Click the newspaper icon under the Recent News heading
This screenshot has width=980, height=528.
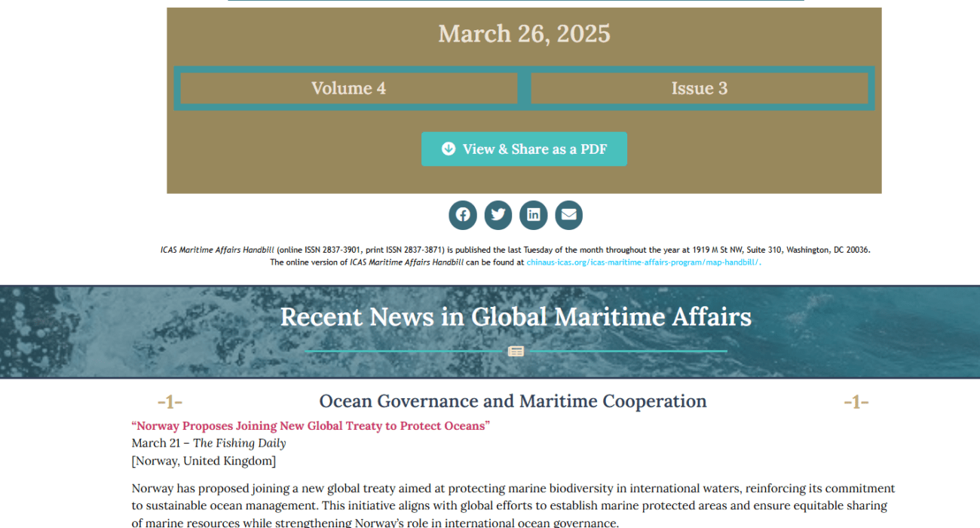coord(516,351)
